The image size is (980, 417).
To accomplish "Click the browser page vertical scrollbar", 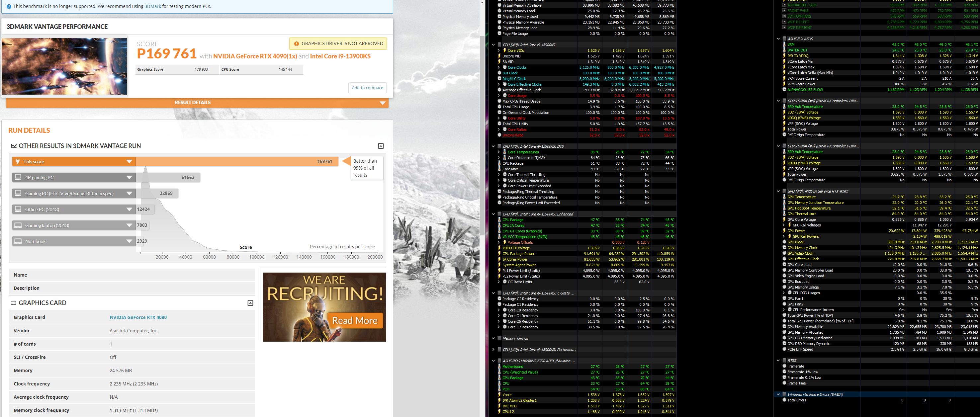I will pos(483,136).
